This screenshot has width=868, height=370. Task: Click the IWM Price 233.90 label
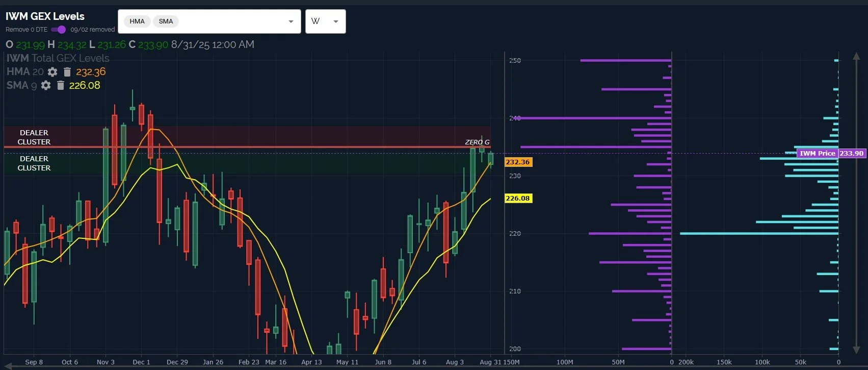click(x=831, y=153)
